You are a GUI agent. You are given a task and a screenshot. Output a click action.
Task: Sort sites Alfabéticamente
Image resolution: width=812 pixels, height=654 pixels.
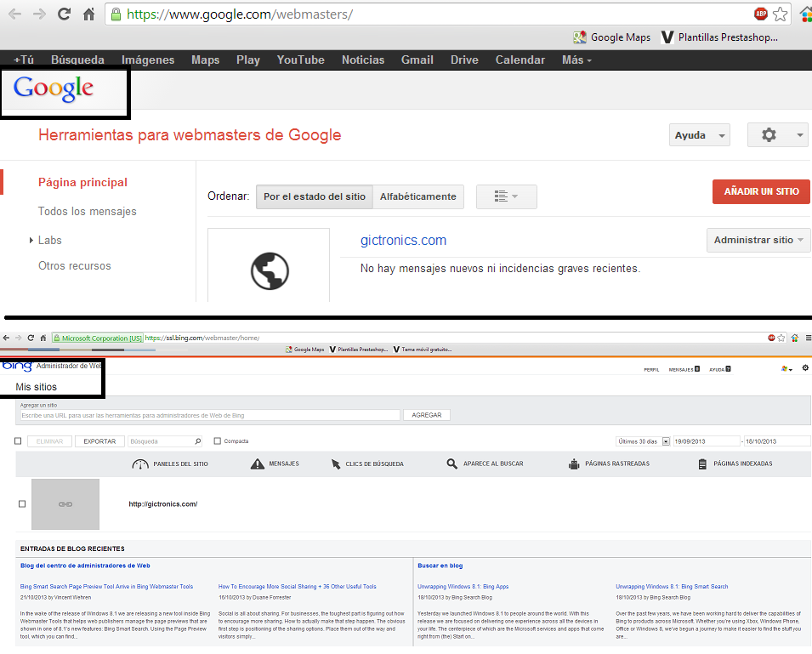click(x=418, y=196)
